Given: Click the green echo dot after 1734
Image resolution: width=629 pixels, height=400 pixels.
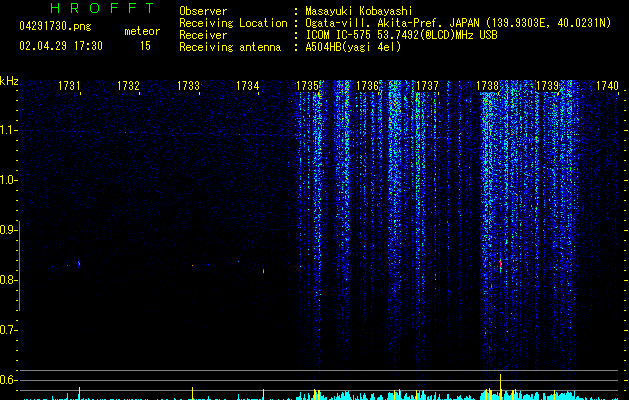Looking at the screenshot, I should click(x=264, y=271).
